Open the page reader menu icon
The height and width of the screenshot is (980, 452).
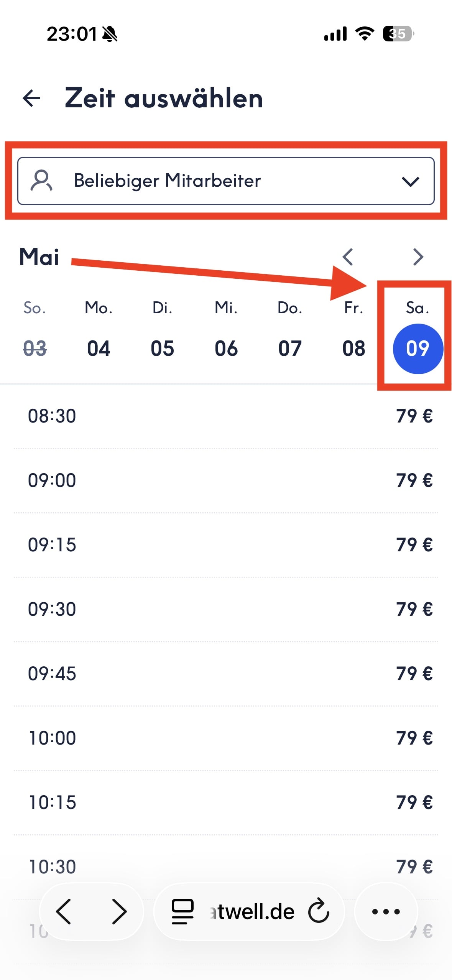coord(182,911)
